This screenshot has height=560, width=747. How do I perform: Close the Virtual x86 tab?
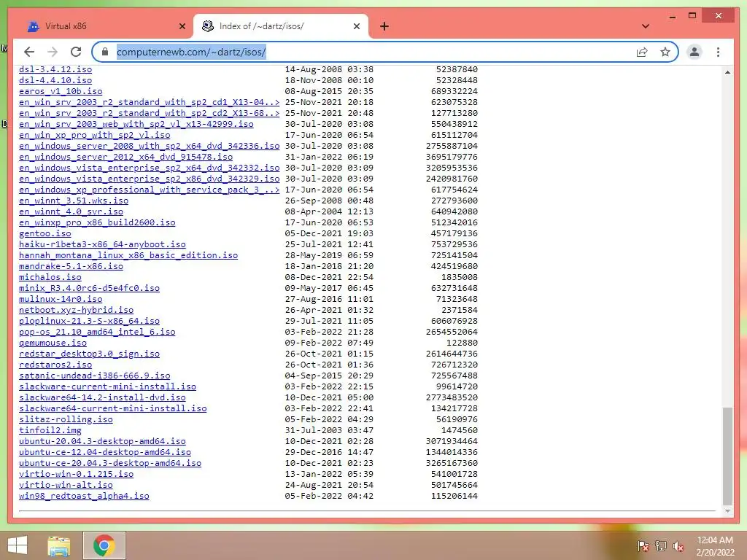182,26
